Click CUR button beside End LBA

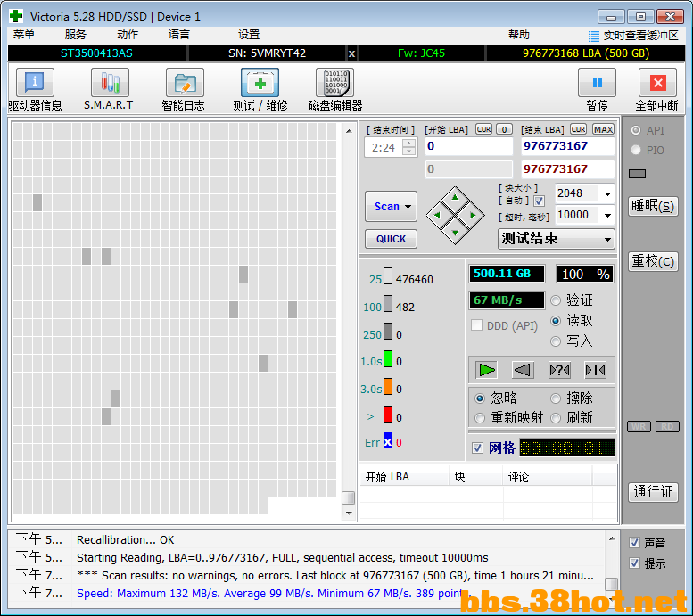[x=578, y=129]
